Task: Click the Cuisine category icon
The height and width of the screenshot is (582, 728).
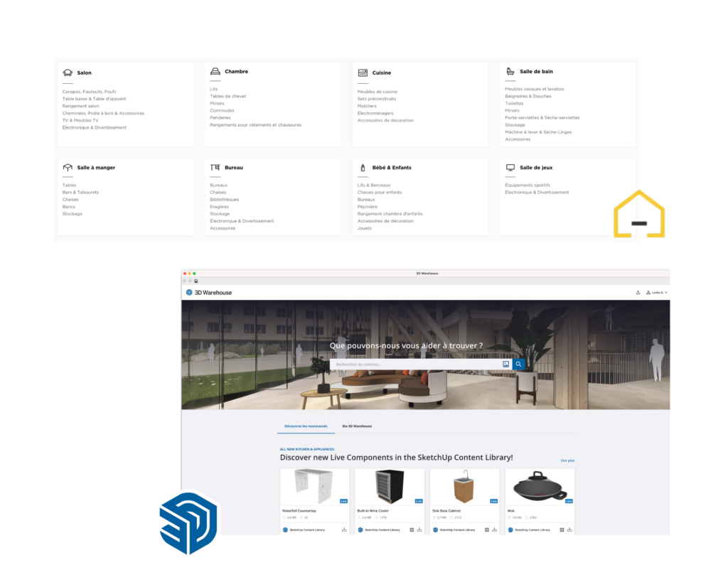Action: [x=363, y=73]
